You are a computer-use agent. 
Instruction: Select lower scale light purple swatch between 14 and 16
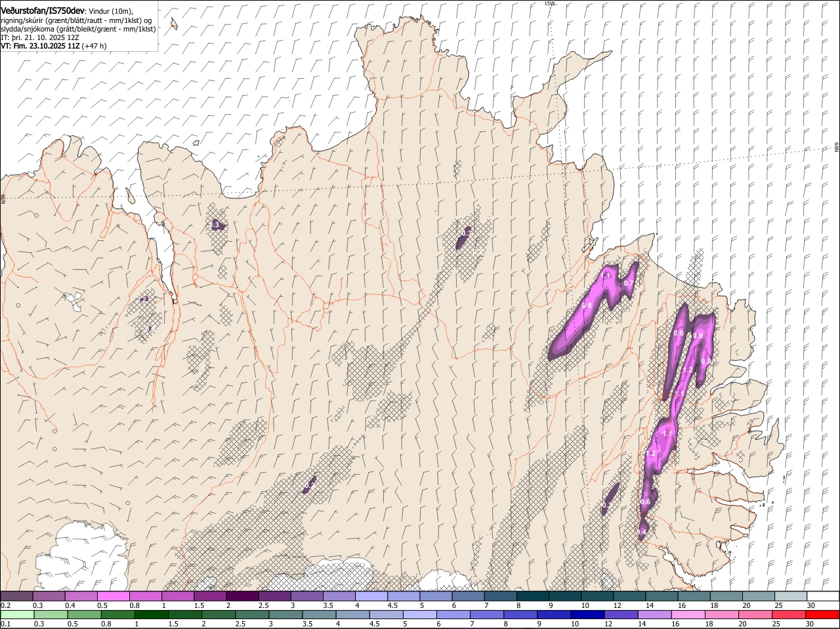(x=654, y=615)
